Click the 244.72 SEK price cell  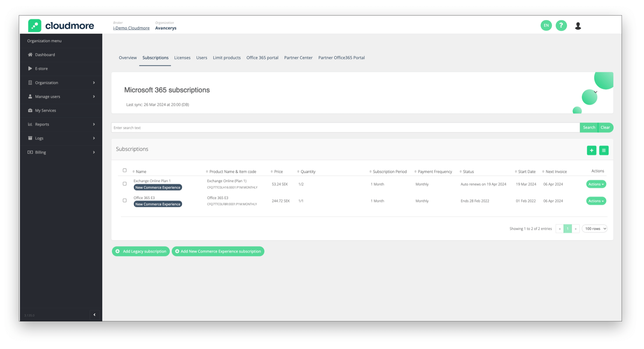tap(280, 201)
